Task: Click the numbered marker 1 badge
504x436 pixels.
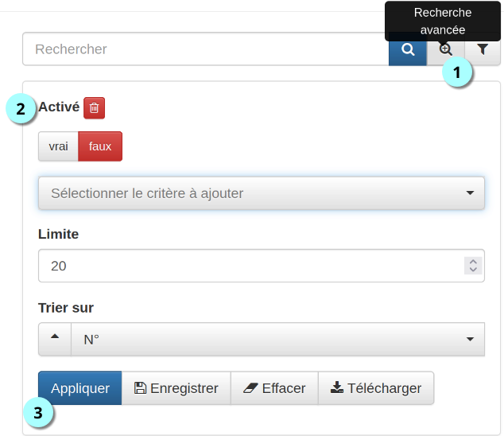Action: point(456,72)
